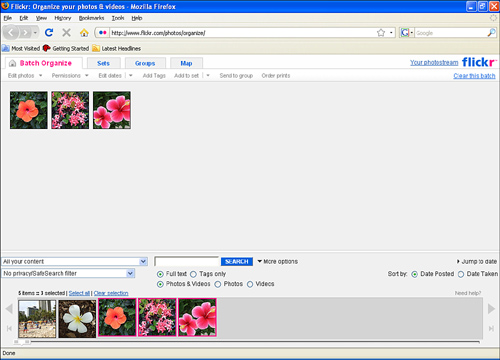Image resolution: width=500 pixels, height=360 pixels.
Task: Click Order prints
Action: click(x=276, y=76)
